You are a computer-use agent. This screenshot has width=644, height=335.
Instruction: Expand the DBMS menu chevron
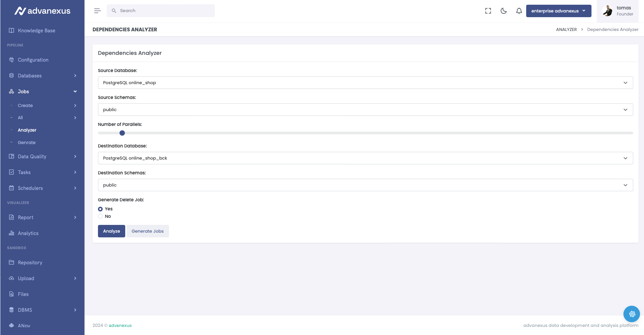[x=75, y=310]
